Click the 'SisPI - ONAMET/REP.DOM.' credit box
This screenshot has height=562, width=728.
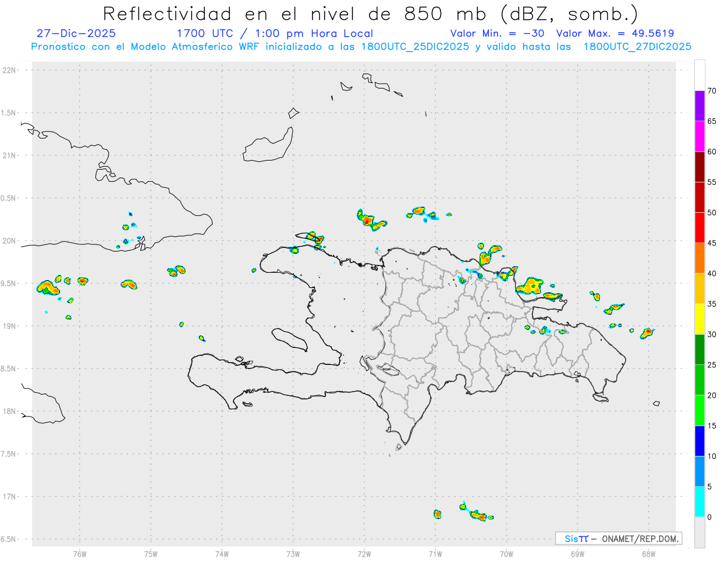point(619,538)
